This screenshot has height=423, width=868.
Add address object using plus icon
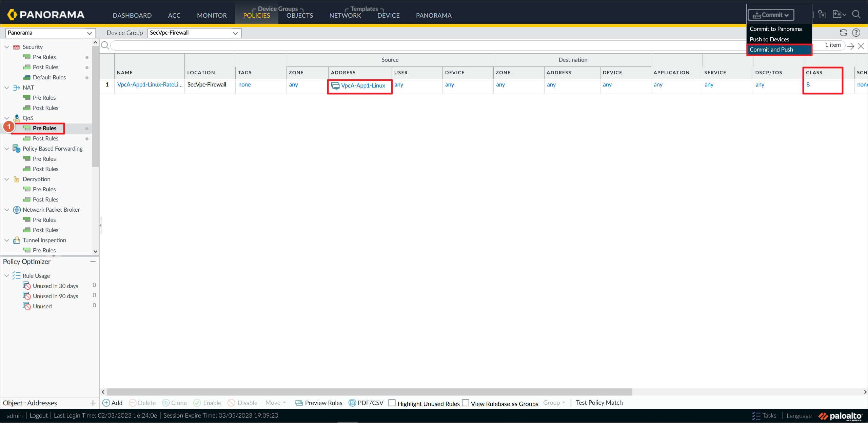coord(93,403)
